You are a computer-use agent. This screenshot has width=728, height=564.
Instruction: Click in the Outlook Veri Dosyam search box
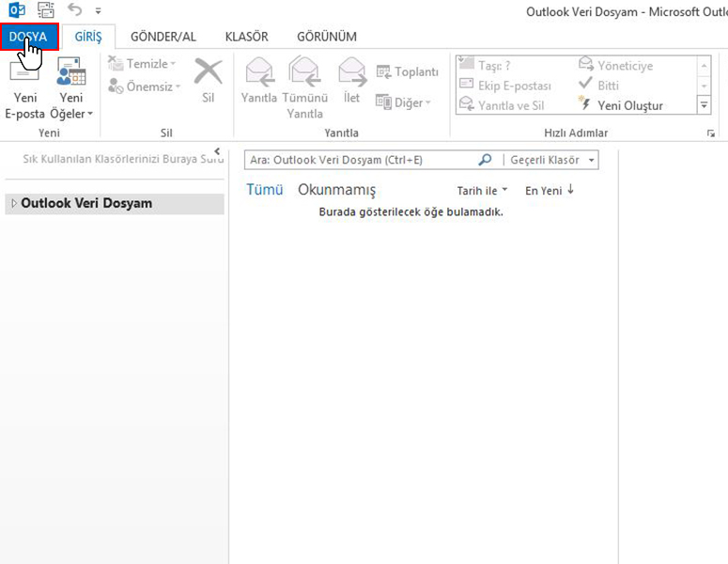[357, 160]
